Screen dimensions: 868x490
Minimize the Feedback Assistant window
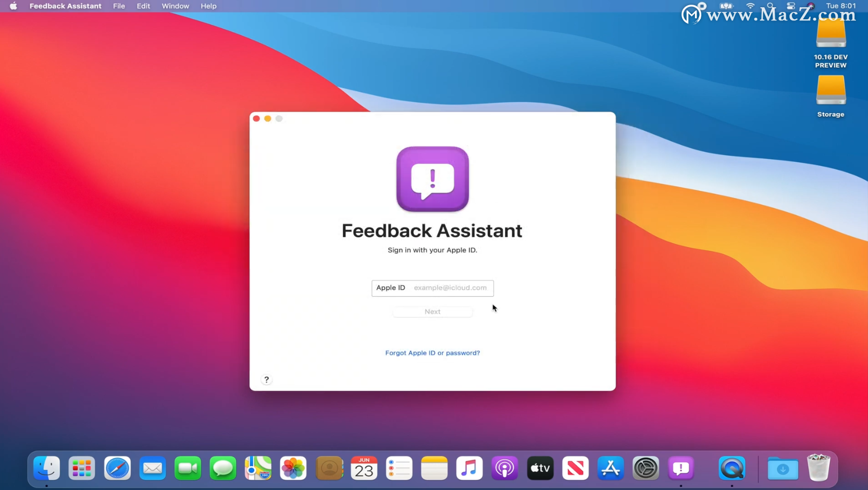point(268,119)
